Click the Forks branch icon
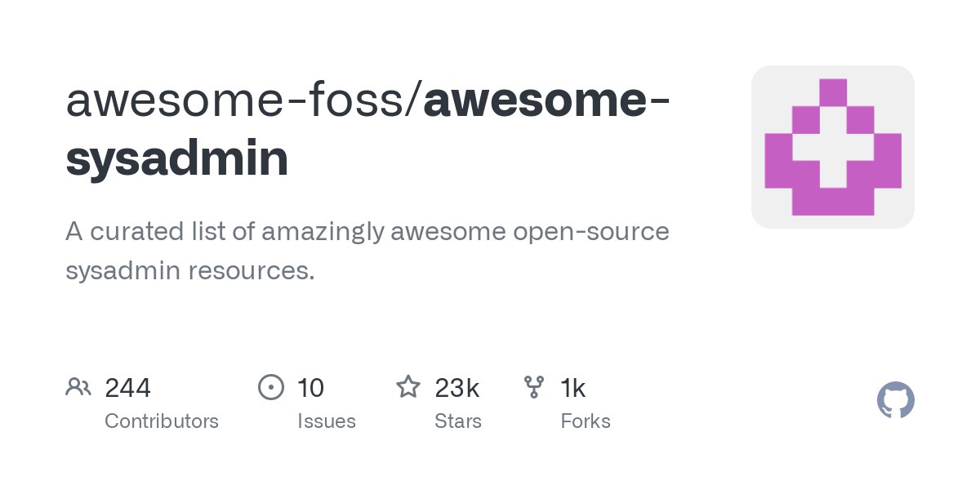980x490 pixels. pyautogui.click(x=533, y=386)
